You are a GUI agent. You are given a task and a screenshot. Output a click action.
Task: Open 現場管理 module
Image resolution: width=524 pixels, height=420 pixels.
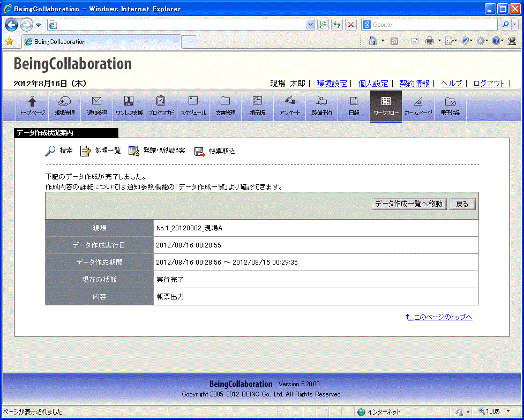pyautogui.click(x=64, y=106)
